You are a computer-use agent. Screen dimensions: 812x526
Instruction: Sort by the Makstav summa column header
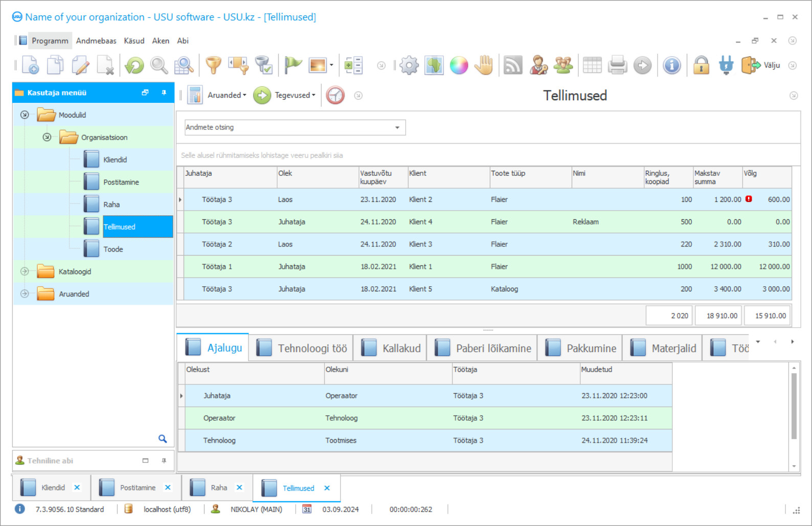pyautogui.click(x=717, y=177)
